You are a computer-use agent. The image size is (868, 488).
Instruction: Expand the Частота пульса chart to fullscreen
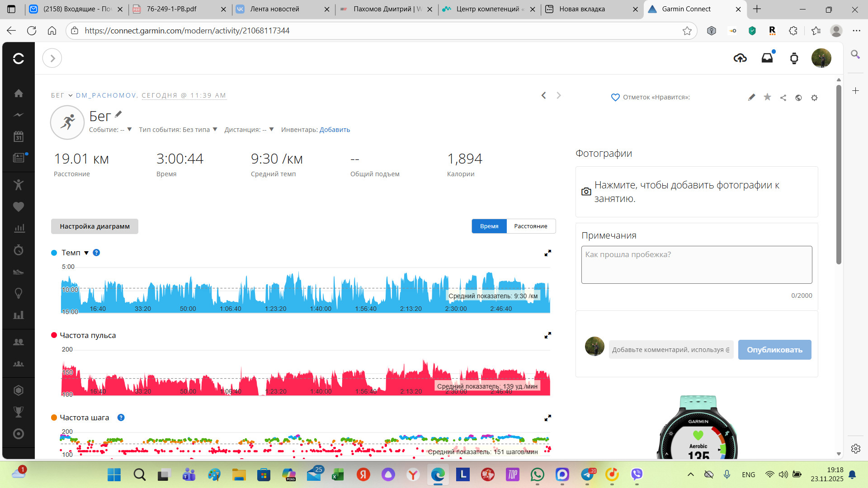coord(547,335)
